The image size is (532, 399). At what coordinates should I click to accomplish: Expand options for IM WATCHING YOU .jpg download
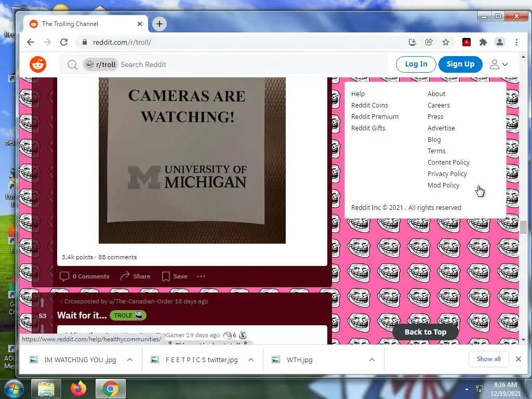(129, 360)
